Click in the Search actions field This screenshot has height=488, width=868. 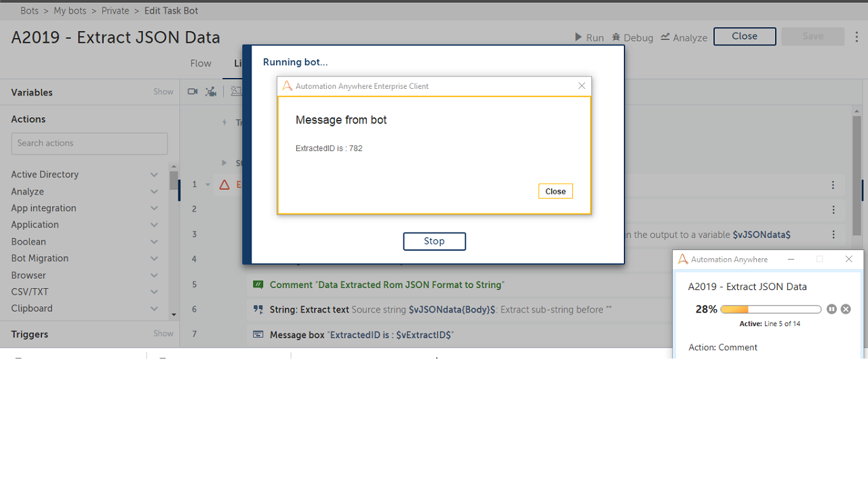click(90, 143)
